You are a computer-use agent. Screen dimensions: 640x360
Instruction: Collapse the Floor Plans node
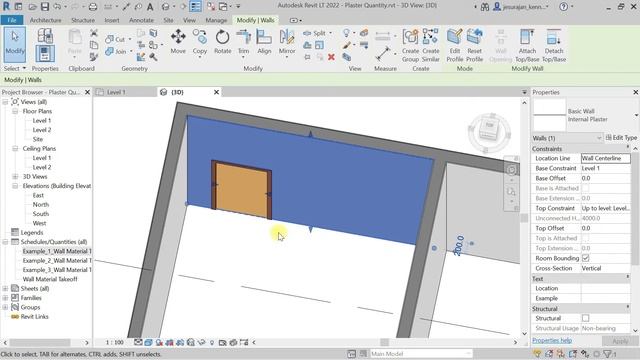(x=15, y=111)
